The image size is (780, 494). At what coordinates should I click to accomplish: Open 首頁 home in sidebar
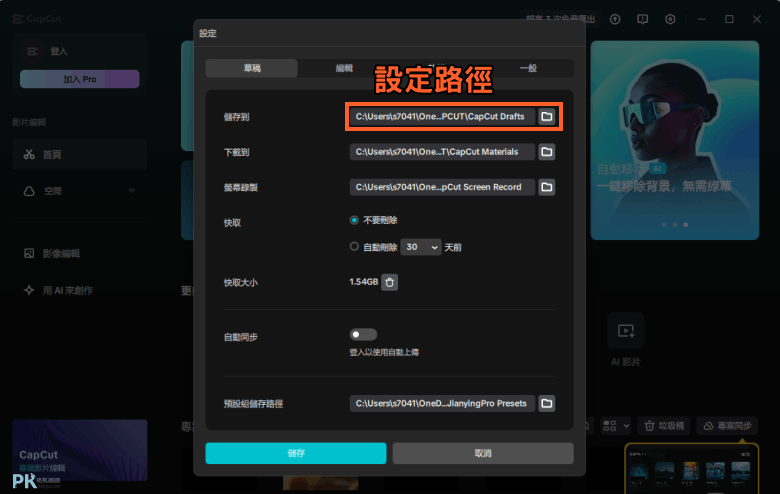(x=80, y=155)
